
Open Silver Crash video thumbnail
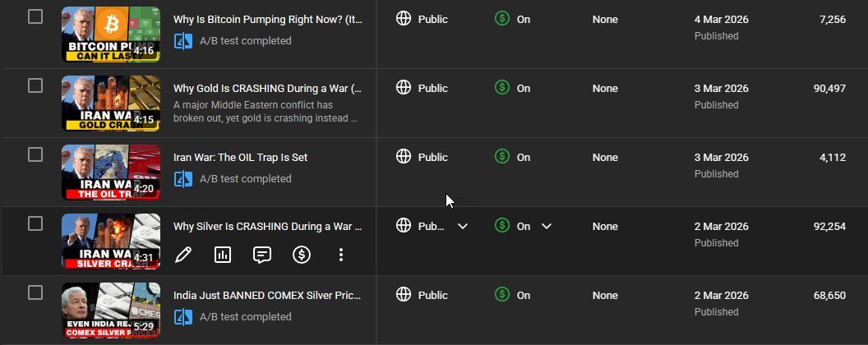pos(111,241)
